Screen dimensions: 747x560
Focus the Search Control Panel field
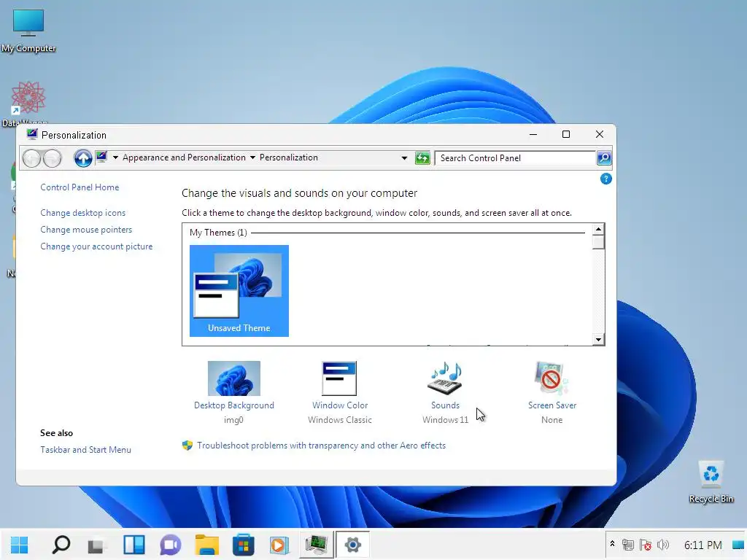click(x=516, y=158)
